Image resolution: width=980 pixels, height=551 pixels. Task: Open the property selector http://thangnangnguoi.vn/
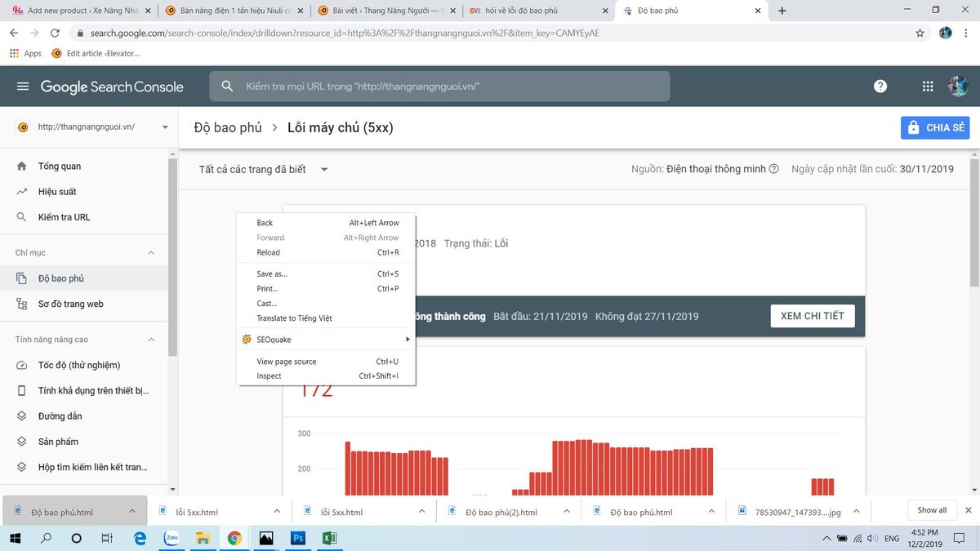(92, 127)
